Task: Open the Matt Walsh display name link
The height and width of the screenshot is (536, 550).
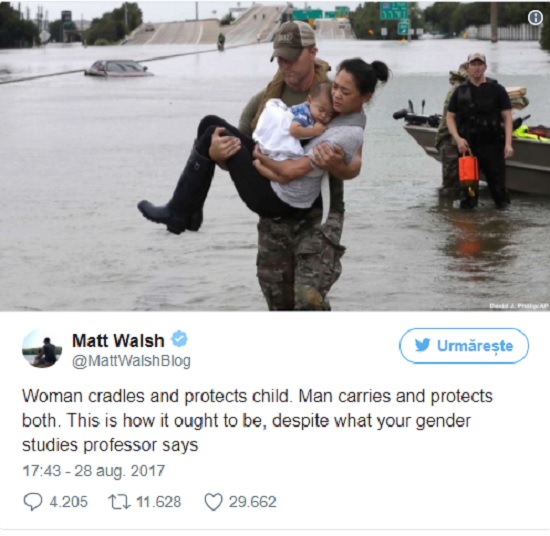Action: (x=118, y=340)
